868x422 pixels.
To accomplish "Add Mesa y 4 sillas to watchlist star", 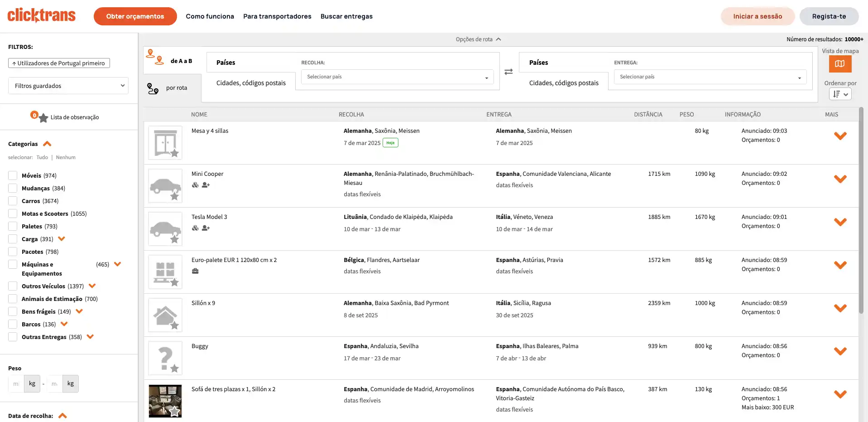I will tap(174, 153).
